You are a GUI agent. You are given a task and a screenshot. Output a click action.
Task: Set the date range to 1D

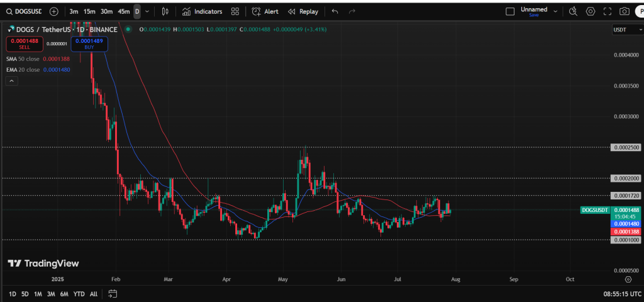[13, 294]
